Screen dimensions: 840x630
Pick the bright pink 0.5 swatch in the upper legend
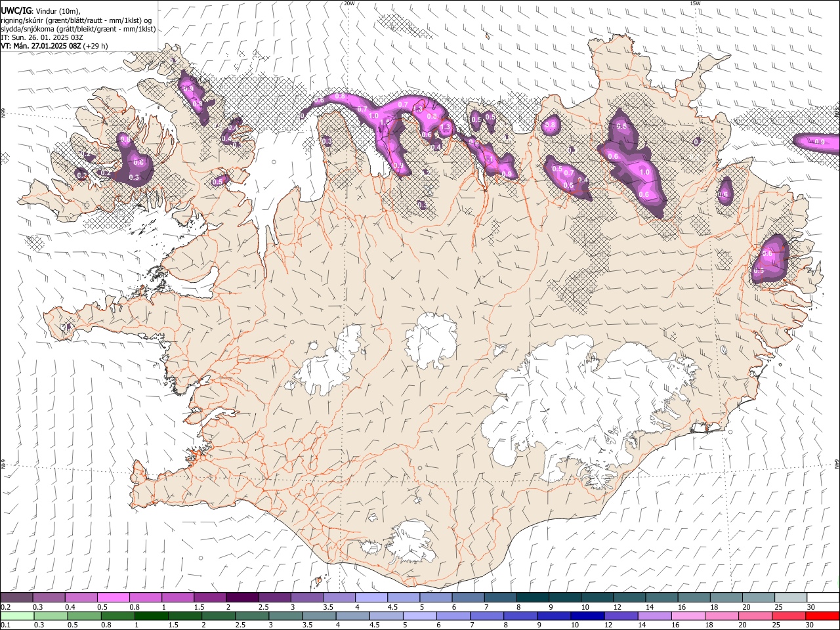[x=113, y=597]
